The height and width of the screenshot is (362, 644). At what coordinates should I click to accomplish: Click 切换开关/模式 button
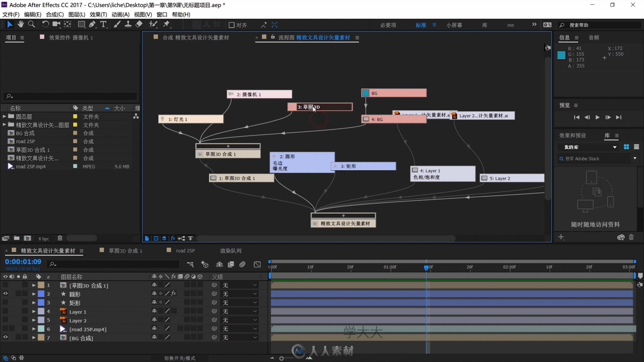[179, 358]
